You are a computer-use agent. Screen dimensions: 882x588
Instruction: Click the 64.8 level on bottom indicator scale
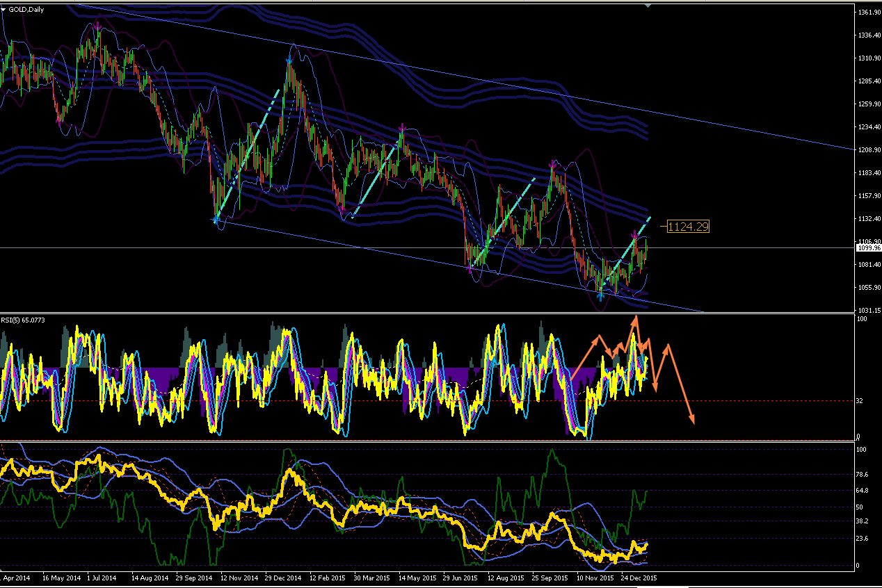[862, 490]
